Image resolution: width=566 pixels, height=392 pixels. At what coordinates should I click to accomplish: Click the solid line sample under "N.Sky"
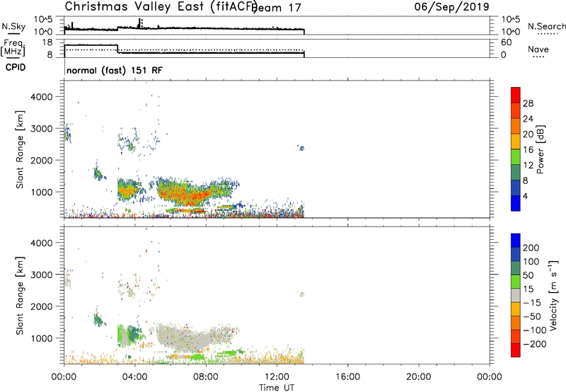pyautogui.click(x=13, y=33)
